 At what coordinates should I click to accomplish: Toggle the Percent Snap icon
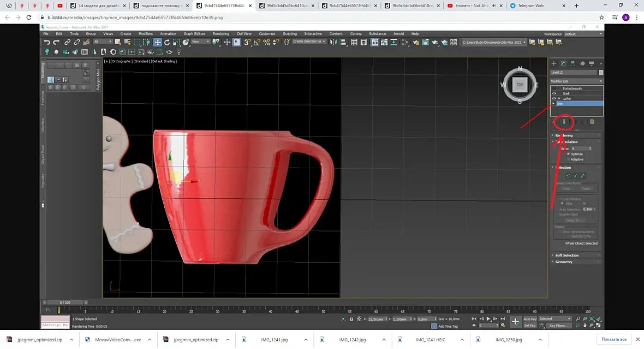tap(267, 42)
